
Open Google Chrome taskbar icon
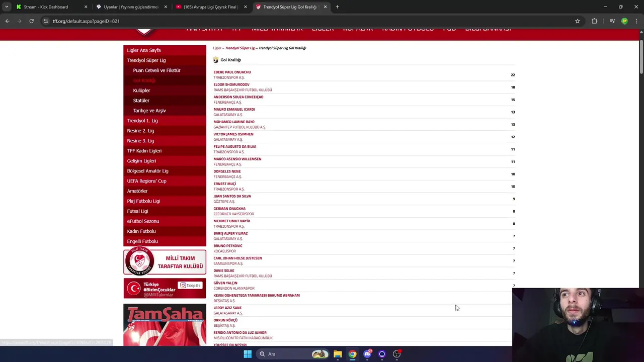352,354
